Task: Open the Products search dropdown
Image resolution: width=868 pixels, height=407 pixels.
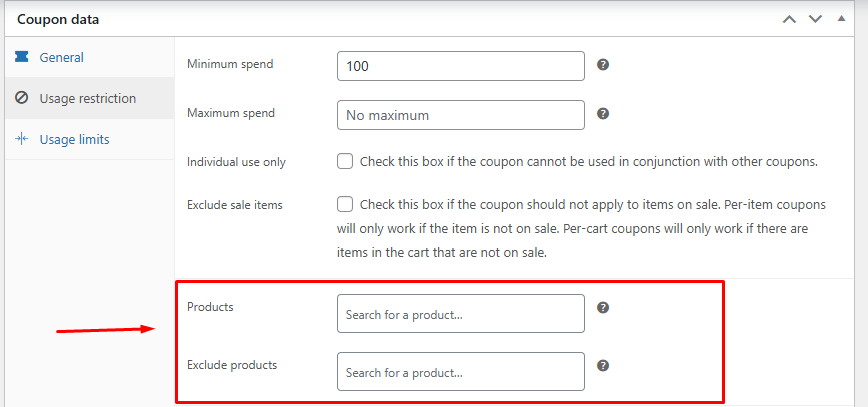Action: [461, 313]
